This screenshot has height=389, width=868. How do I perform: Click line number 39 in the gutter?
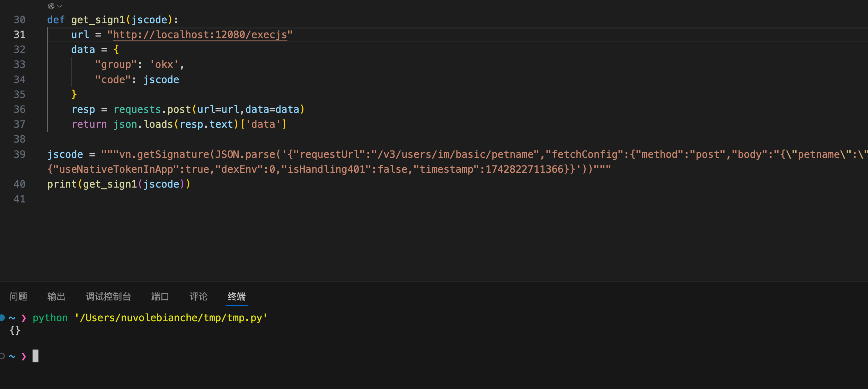(19, 154)
